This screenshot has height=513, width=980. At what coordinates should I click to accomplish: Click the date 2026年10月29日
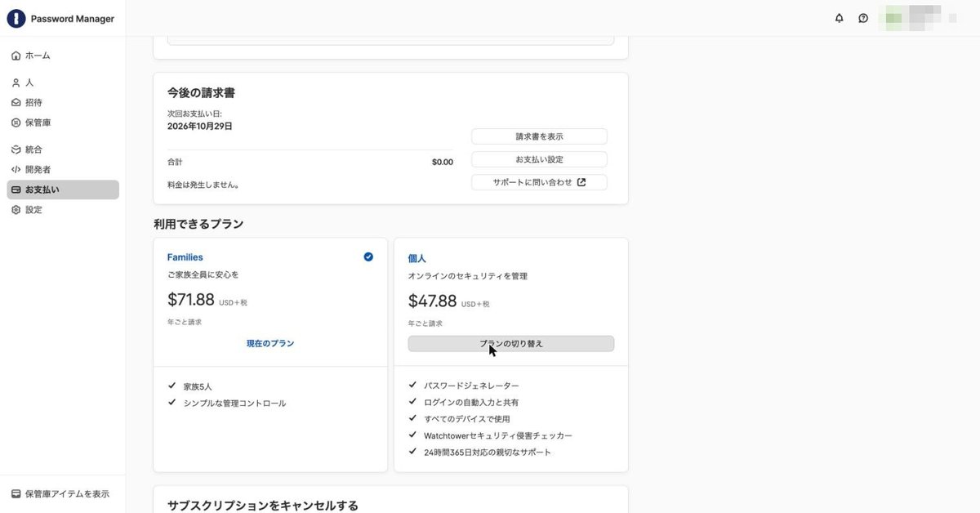(200, 127)
